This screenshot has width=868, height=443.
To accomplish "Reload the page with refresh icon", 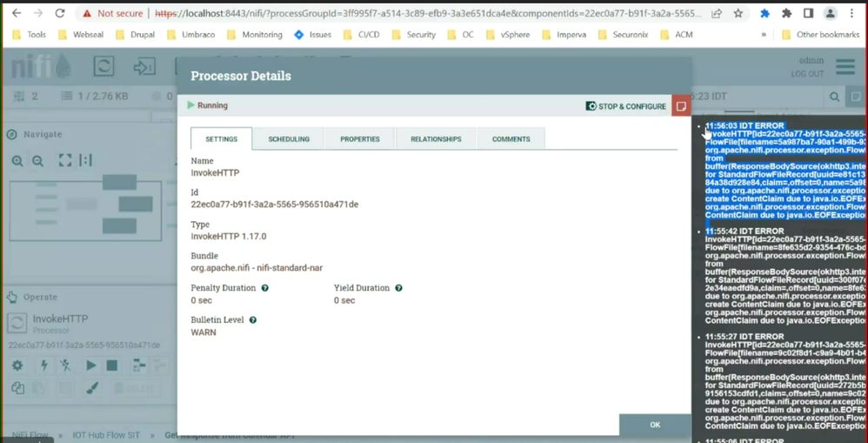I will pos(60,13).
